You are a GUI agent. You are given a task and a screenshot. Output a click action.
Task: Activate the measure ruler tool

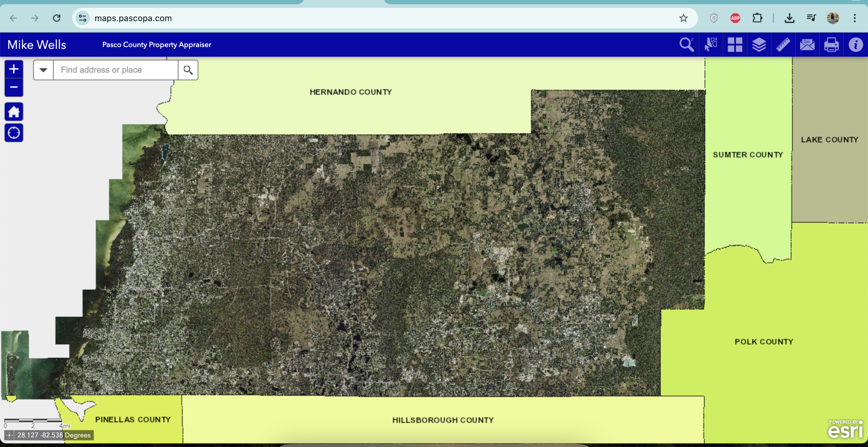[x=784, y=44]
